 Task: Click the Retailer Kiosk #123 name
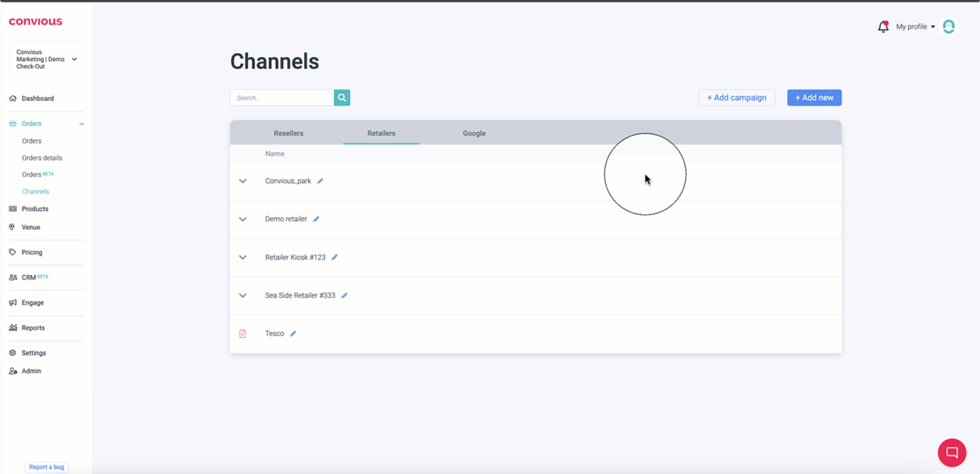(295, 258)
